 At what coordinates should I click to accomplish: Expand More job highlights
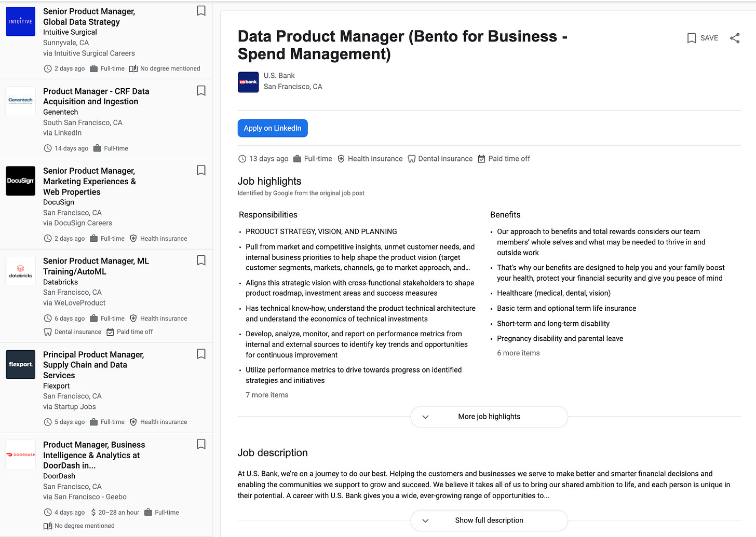pyautogui.click(x=489, y=417)
